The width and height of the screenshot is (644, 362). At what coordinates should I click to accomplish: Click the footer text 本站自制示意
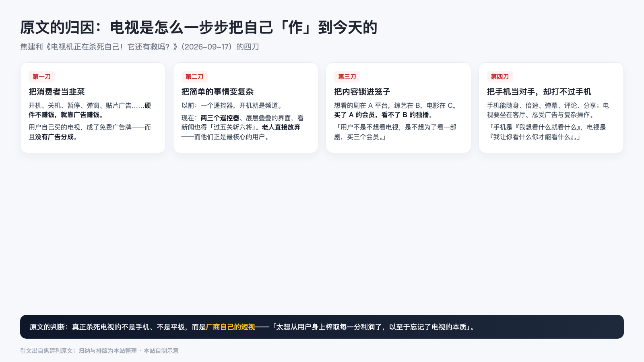click(x=161, y=351)
